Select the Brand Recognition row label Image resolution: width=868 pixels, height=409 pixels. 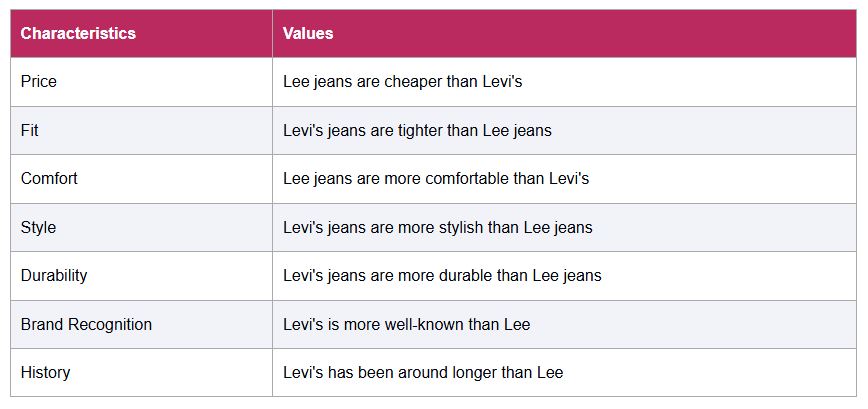tap(86, 324)
